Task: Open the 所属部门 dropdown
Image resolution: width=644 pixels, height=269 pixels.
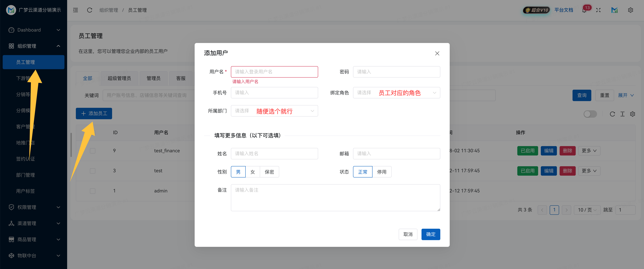Action: point(274,111)
